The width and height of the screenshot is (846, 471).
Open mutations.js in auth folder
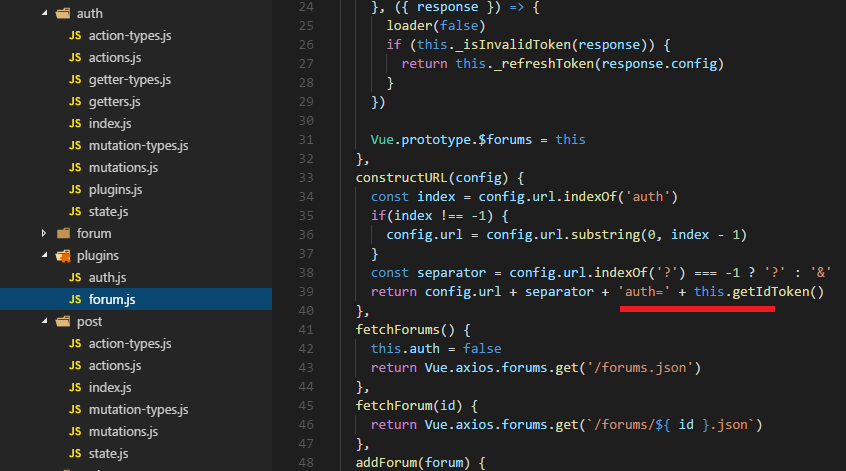[124, 168]
